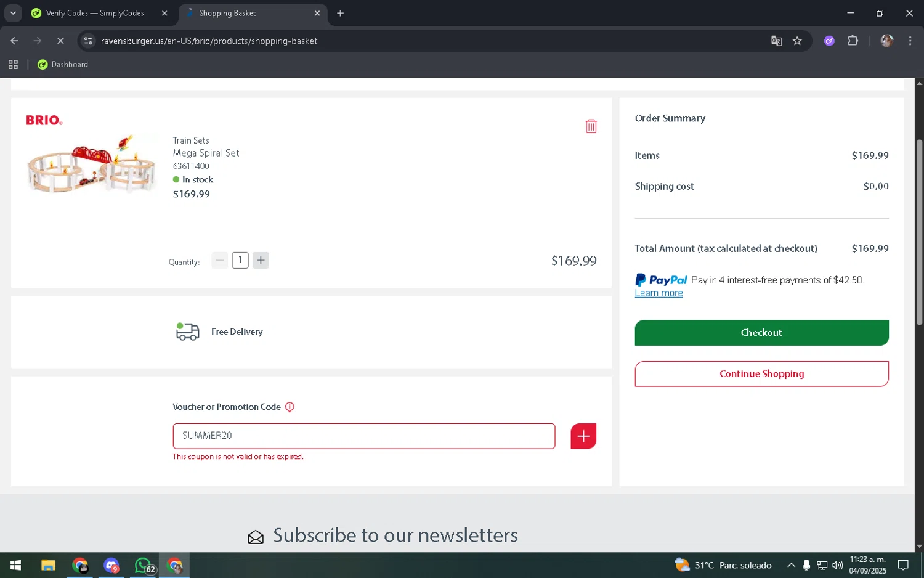Click the newsletter envelope icon

[256, 537]
